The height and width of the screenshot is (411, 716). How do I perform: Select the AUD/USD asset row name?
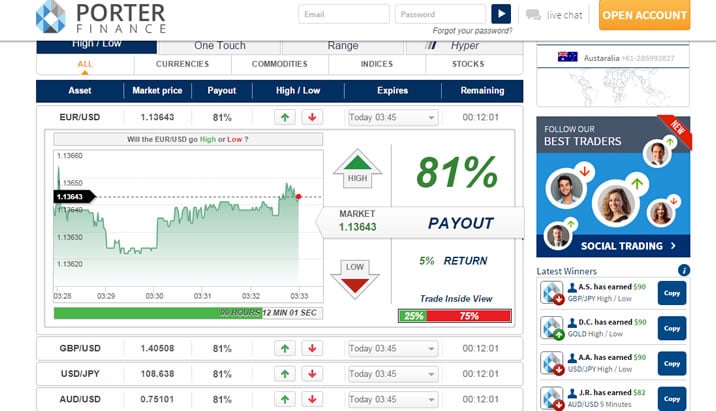click(80, 400)
